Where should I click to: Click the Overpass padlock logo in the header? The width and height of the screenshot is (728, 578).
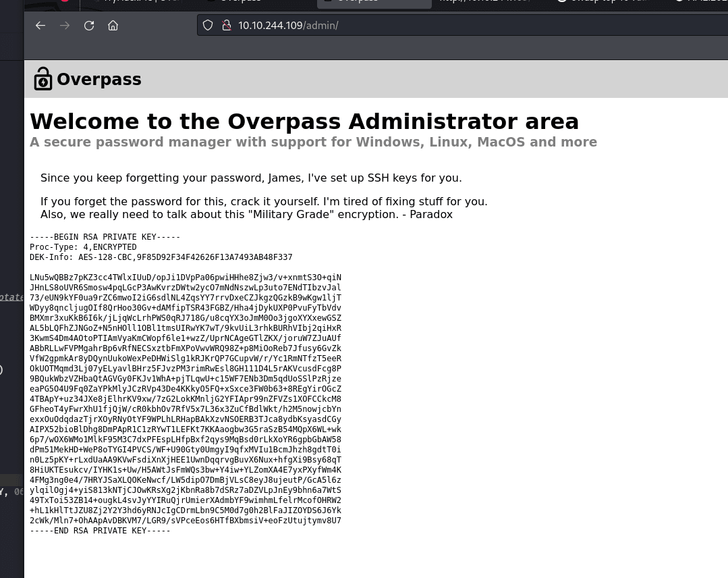point(43,78)
